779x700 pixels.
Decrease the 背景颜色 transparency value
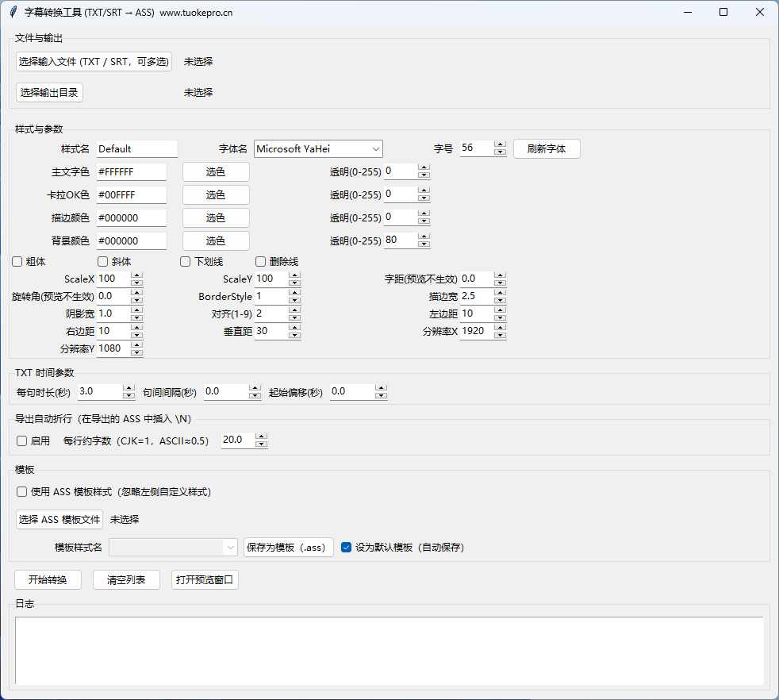point(424,244)
